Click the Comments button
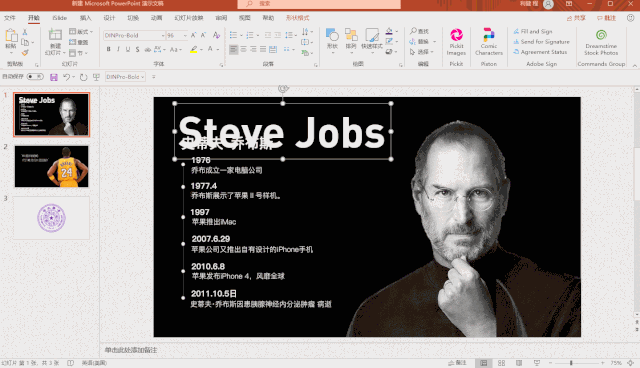This screenshot has height=368, width=640. pyautogui.click(x=606, y=18)
